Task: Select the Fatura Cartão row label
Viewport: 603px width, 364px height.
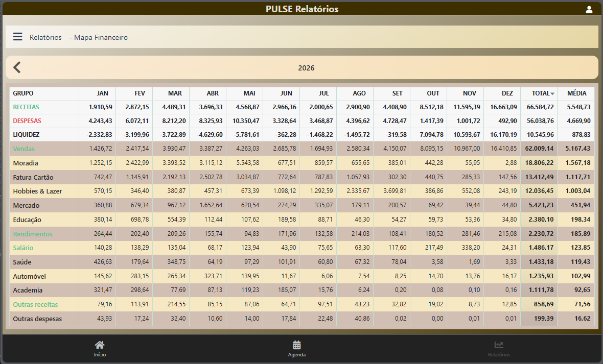Action: (x=33, y=177)
